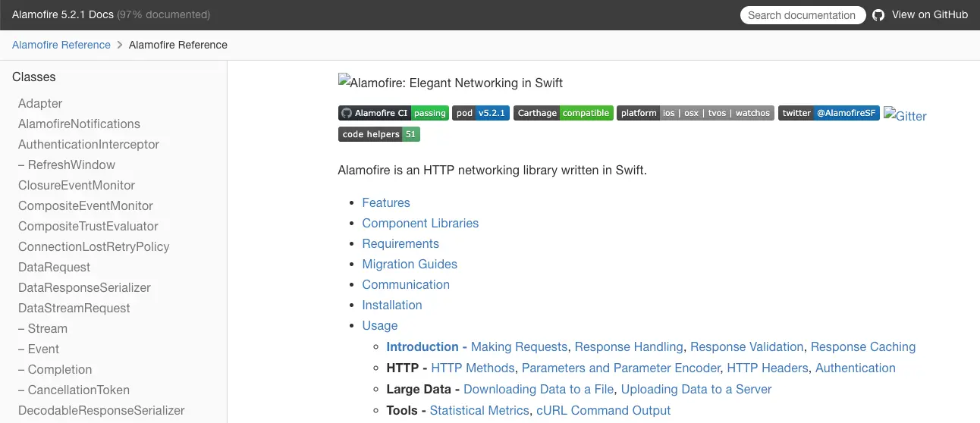Jump to Communication section
The width and height of the screenshot is (980, 423).
click(x=406, y=284)
